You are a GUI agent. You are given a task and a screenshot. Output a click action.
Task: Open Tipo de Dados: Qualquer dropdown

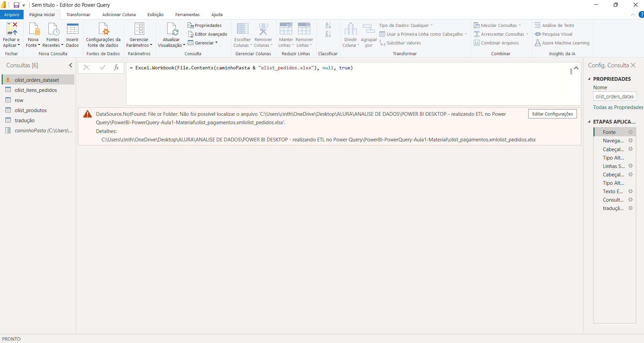(406, 25)
